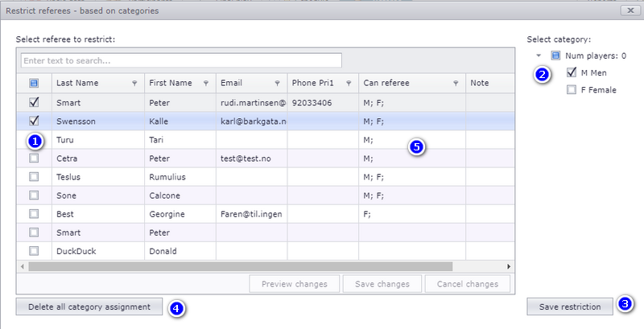Select the Swensson last name cell
The height and width of the screenshot is (329, 644).
(x=98, y=121)
